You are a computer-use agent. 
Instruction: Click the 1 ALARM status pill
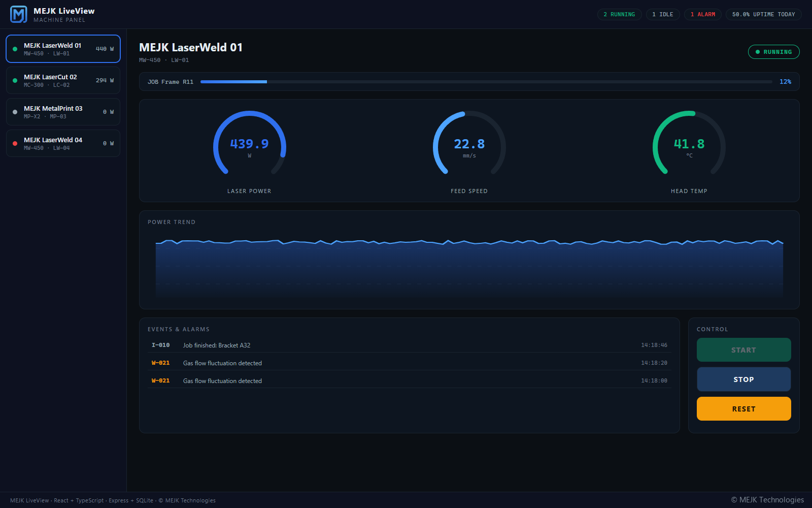pos(703,14)
